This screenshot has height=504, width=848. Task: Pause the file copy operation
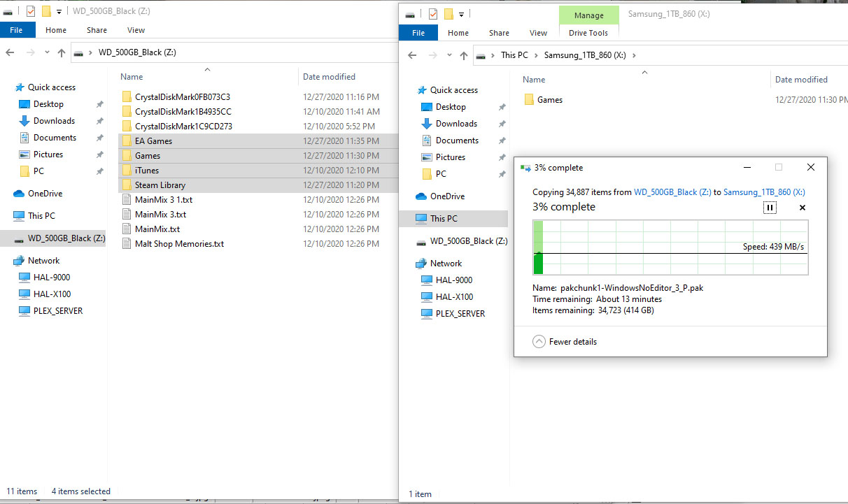(x=770, y=208)
